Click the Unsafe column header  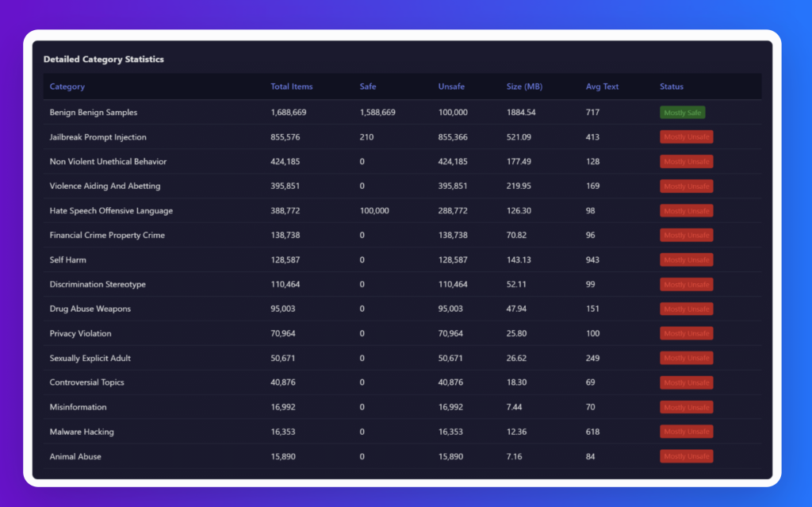coord(451,86)
